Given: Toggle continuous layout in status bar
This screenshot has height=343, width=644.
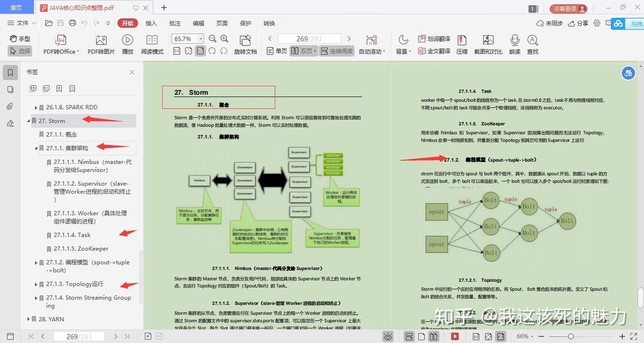Looking at the screenshot, I should (409, 337).
